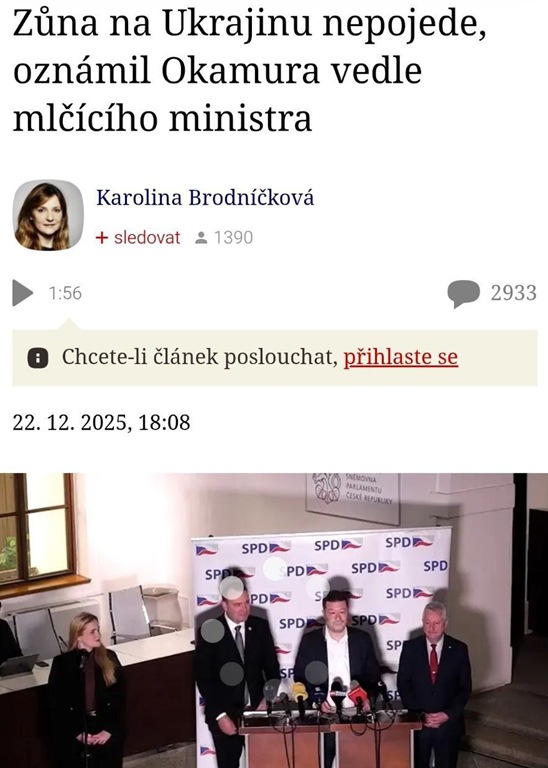Open the SPD press conference photo
The height and width of the screenshot is (768, 548).
pyautogui.click(x=274, y=620)
